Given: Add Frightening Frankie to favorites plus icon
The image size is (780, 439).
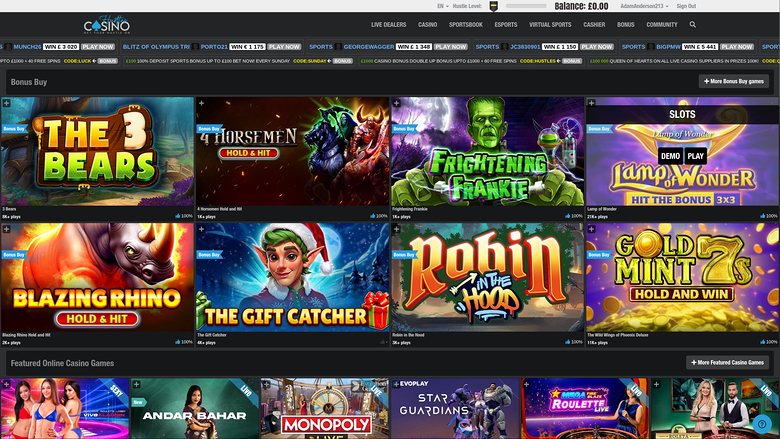Looking at the screenshot, I should [396, 103].
